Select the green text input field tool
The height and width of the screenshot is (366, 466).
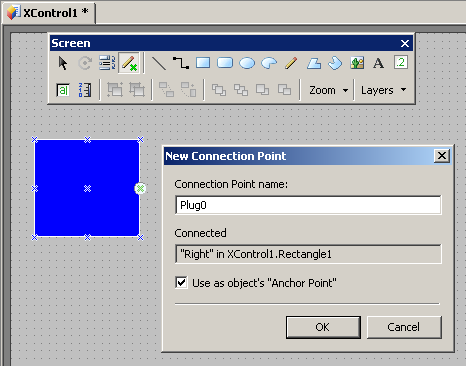63,90
